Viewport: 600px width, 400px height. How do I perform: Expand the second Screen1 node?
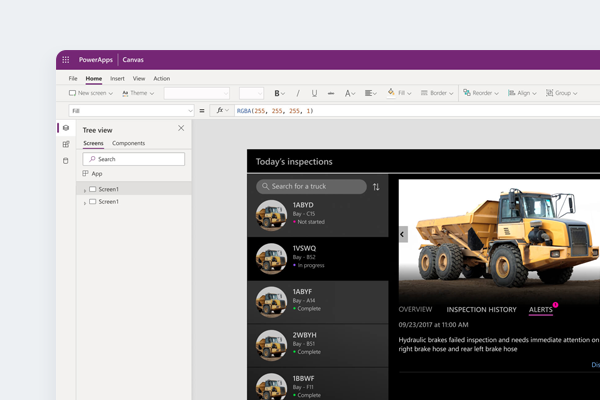click(85, 202)
